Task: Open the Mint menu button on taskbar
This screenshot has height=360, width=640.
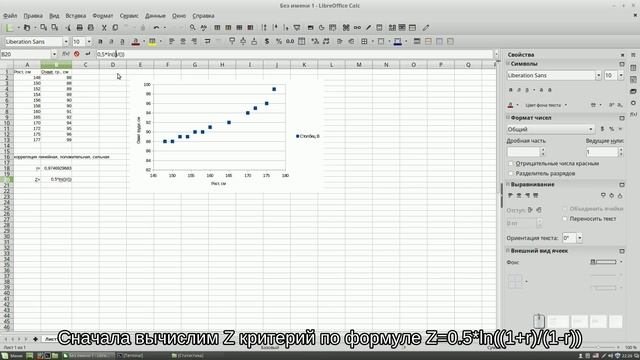Action: click(12, 356)
